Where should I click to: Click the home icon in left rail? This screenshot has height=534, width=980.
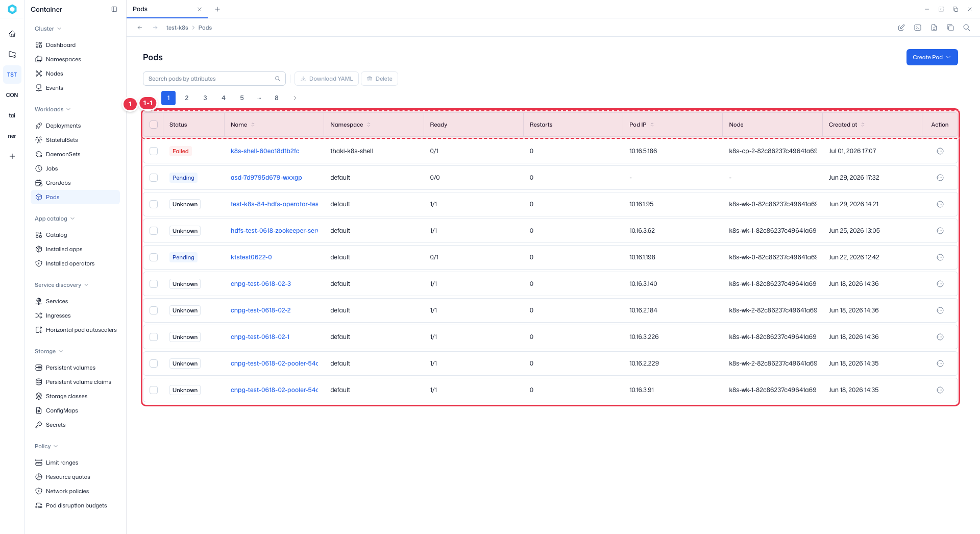pos(12,34)
